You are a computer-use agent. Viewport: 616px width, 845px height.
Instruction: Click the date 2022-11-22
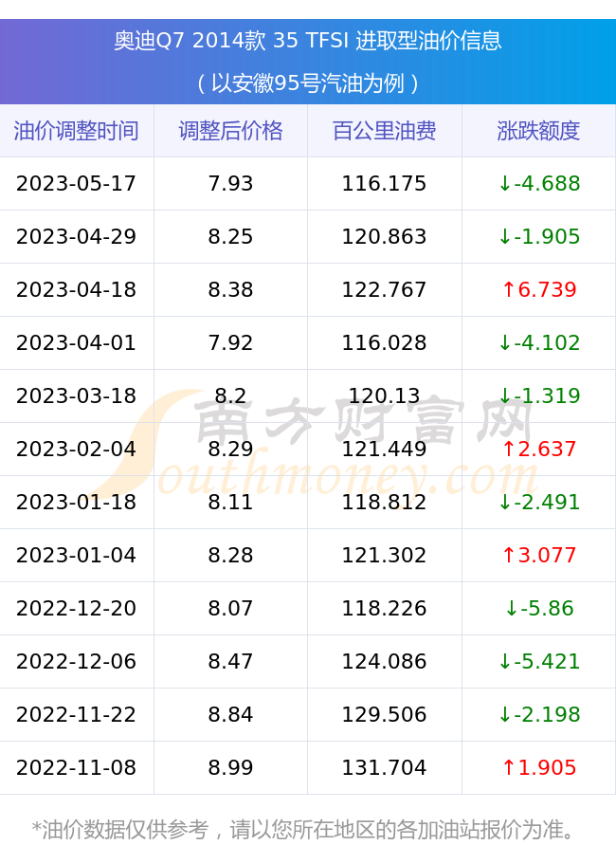pyautogui.click(x=77, y=714)
